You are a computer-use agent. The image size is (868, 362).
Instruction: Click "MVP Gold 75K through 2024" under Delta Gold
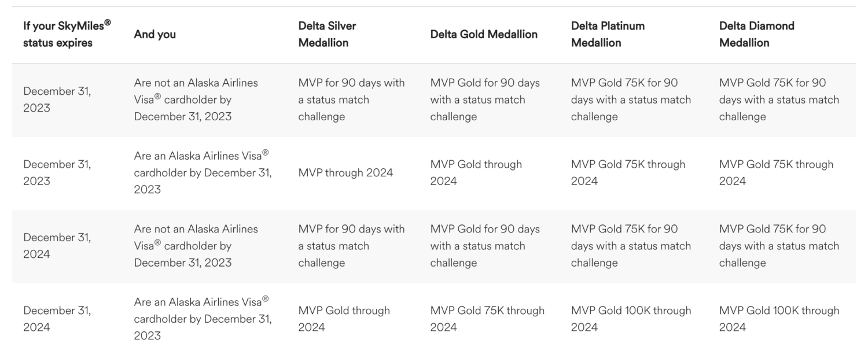(x=487, y=319)
